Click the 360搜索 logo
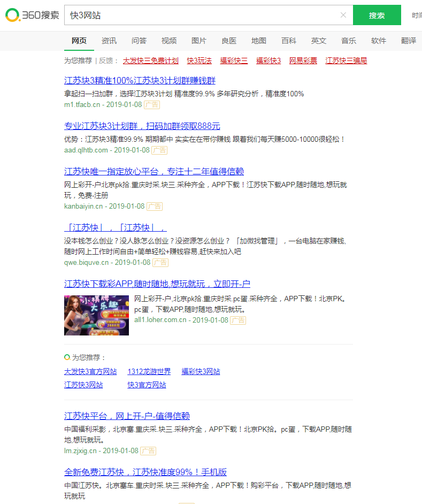 [32, 15]
